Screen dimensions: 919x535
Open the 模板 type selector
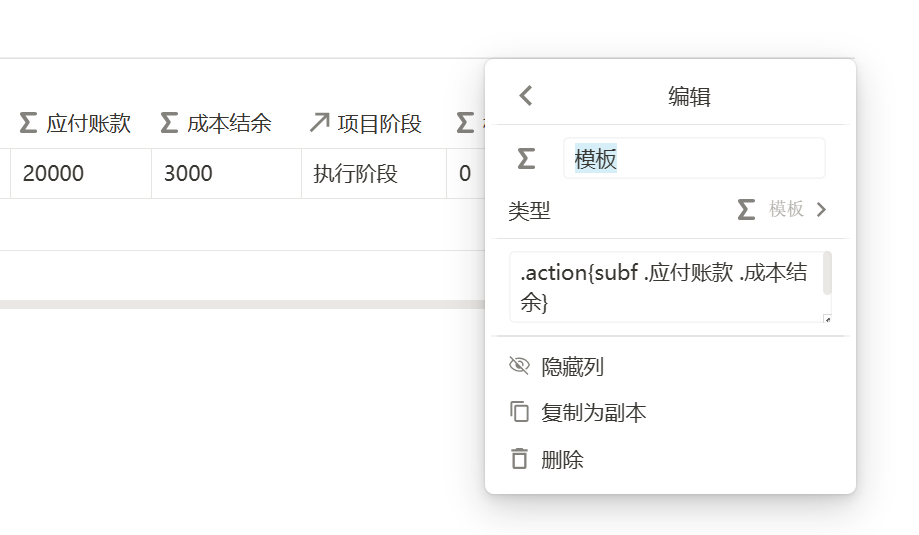point(786,210)
